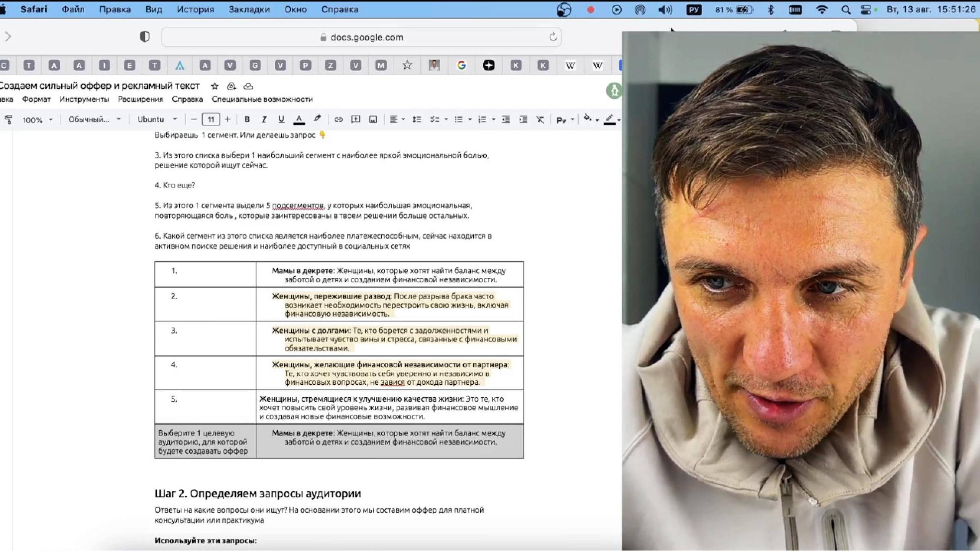The width and height of the screenshot is (980, 551).
Task: Reload page in the address bar
Action: tap(553, 37)
